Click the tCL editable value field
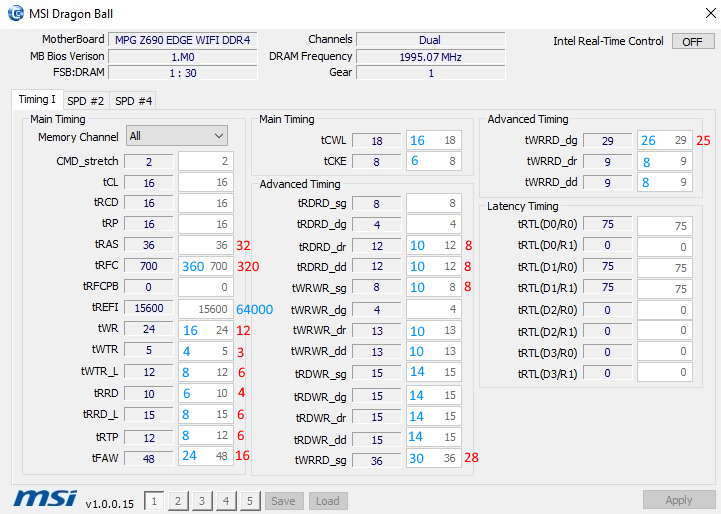Viewport: 721px width, 514px height. (x=206, y=183)
